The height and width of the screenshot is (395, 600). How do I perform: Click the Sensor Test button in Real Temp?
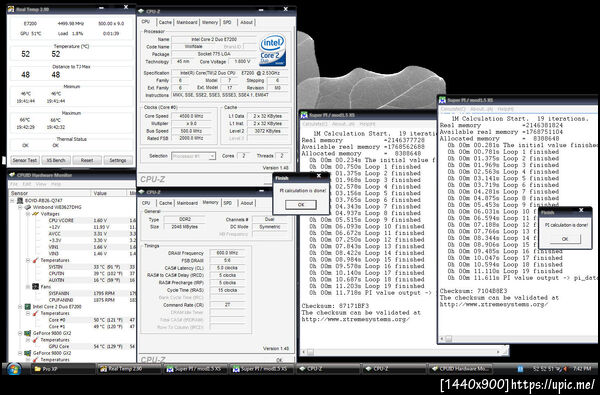(24, 160)
